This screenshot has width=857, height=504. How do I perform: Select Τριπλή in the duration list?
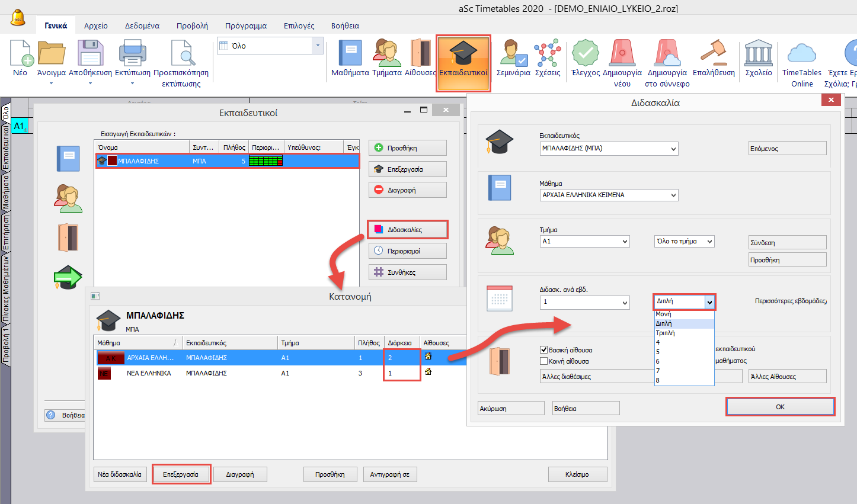(665, 333)
